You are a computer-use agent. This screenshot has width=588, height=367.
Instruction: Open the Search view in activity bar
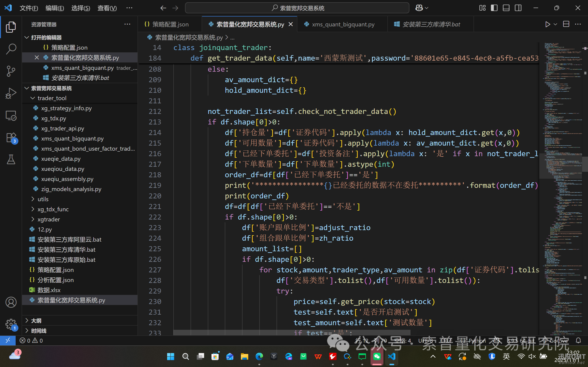click(11, 49)
